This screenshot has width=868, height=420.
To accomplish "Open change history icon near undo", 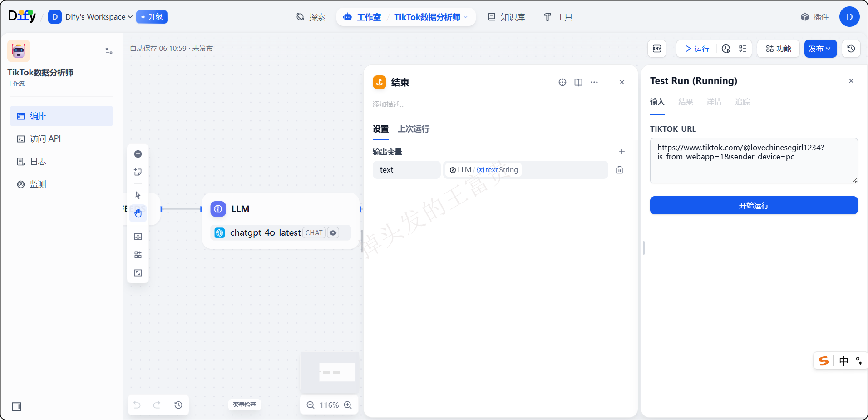I will (178, 405).
